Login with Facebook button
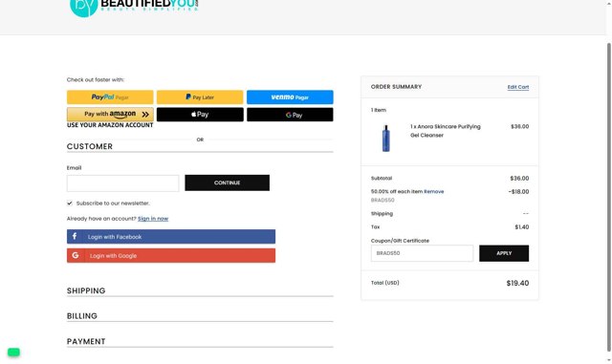Screen dimensions: 612x364 [171, 236]
